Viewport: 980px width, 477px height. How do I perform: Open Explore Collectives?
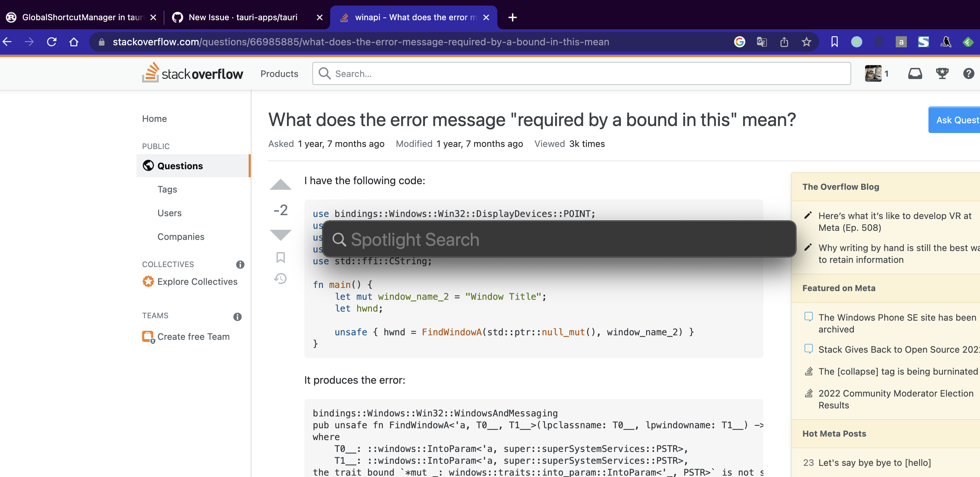(x=197, y=281)
